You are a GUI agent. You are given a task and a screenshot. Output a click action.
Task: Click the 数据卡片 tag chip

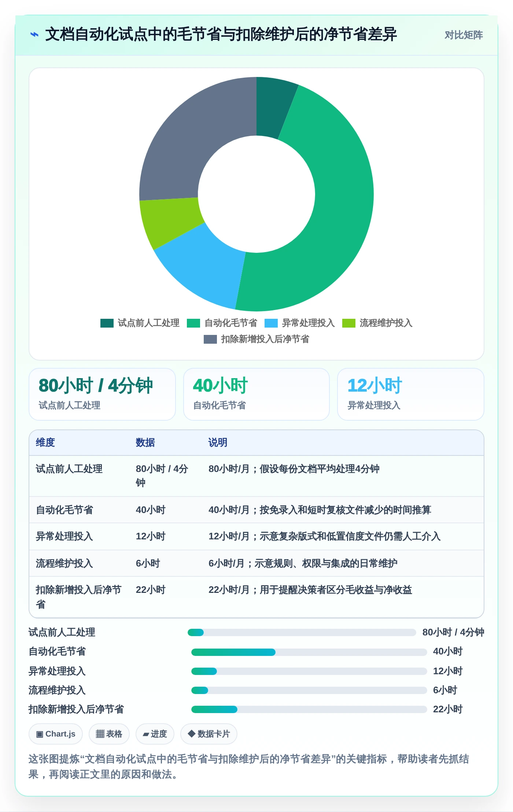[209, 734]
